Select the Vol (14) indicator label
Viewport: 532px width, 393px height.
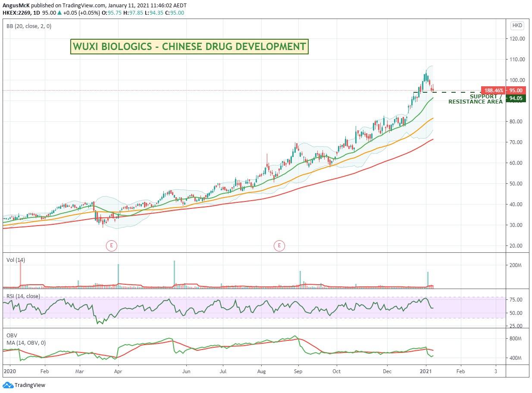[x=15, y=260]
